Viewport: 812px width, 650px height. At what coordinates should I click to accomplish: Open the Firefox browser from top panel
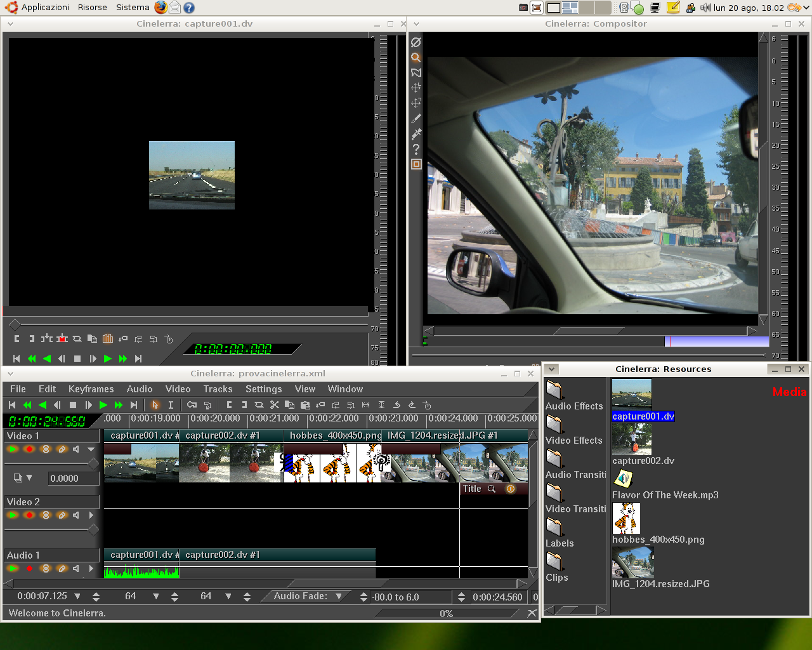click(x=161, y=8)
